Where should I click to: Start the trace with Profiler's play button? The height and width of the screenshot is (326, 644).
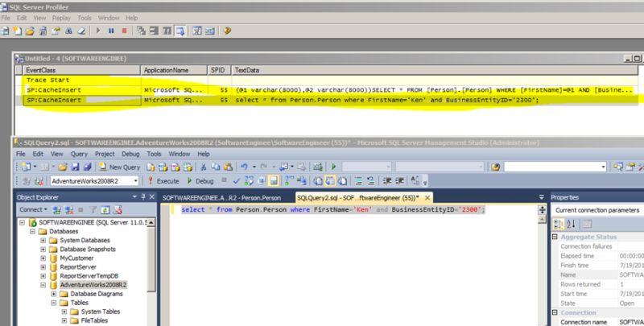pyautogui.click(x=98, y=31)
